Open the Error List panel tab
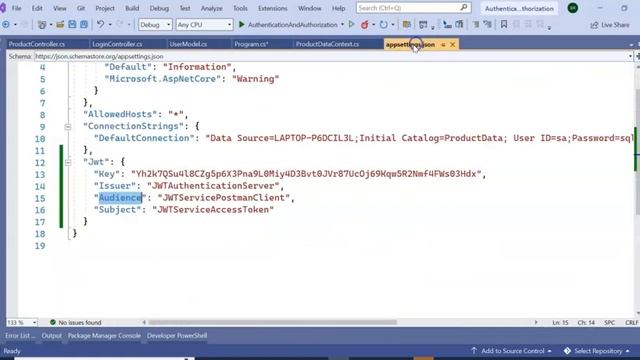 click(x=20, y=336)
